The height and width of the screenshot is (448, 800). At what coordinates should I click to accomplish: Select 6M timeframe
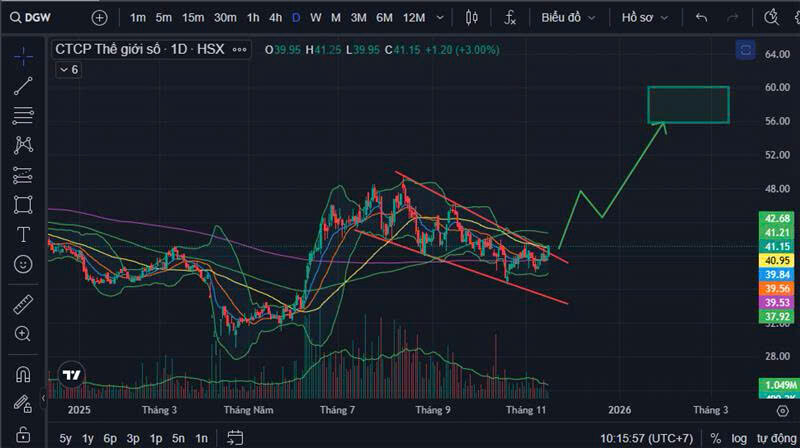[x=384, y=18]
